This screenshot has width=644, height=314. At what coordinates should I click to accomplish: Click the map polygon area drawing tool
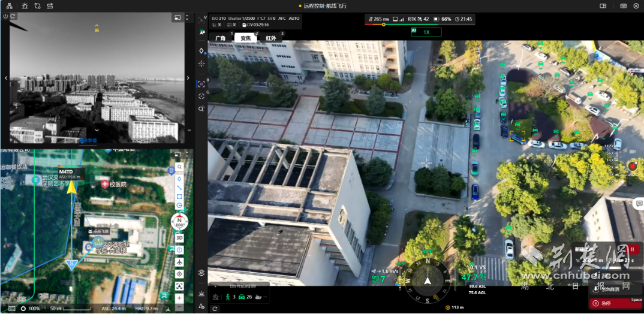click(179, 196)
